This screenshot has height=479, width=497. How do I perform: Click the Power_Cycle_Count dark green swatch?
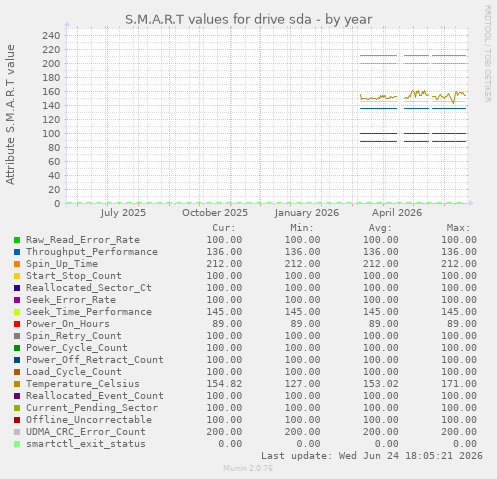17,348
